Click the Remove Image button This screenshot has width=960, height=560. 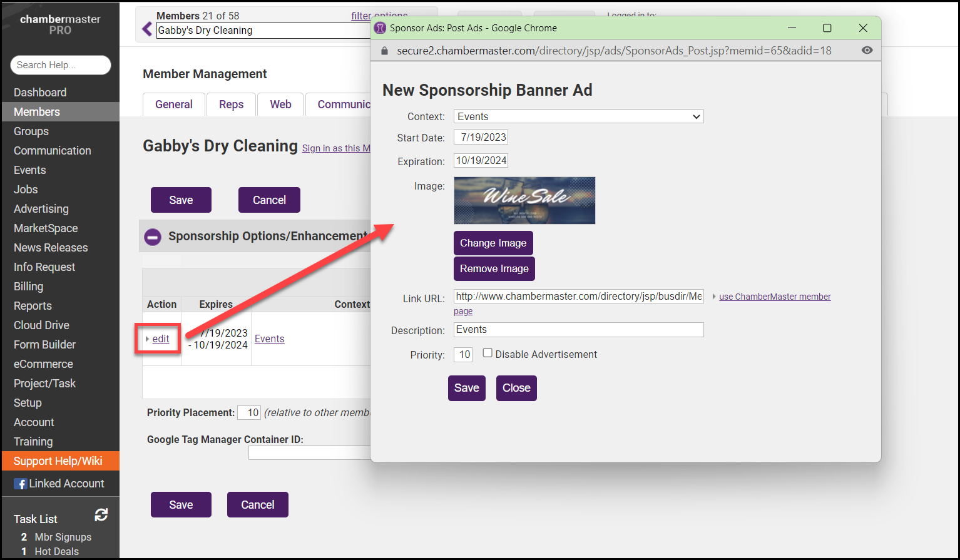[x=494, y=268]
